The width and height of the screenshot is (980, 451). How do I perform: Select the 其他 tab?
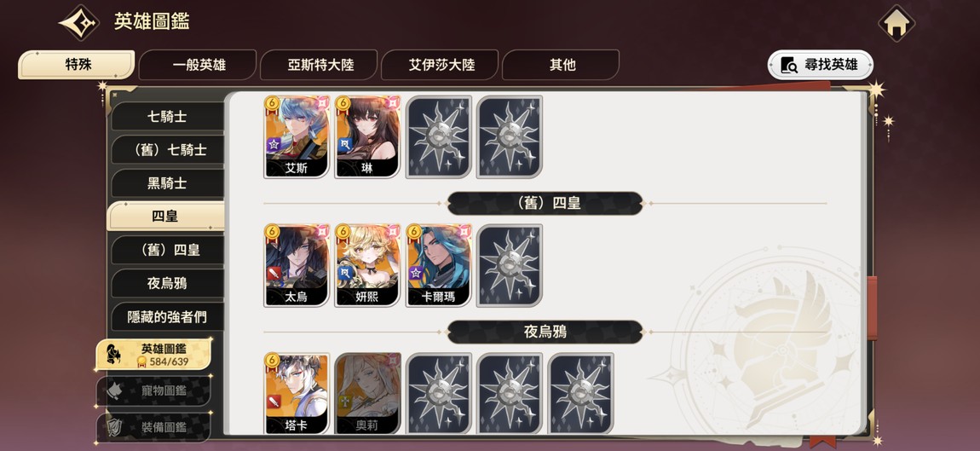[561, 65]
